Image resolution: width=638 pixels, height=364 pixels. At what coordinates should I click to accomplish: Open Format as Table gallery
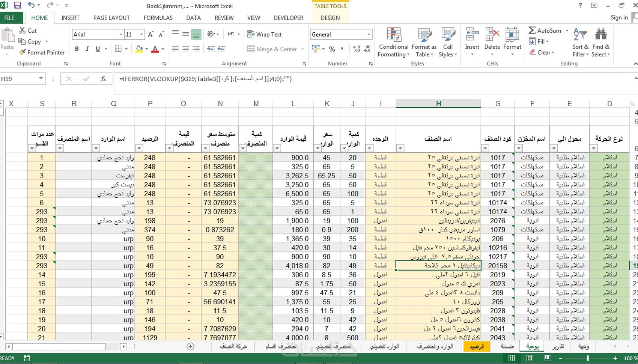coord(424,42)
